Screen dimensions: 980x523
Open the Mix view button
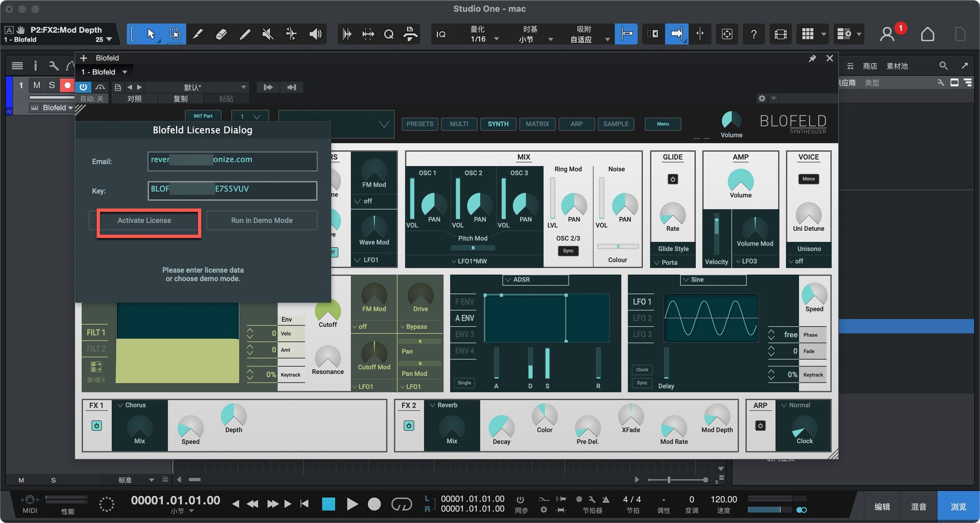pos(918,507)
